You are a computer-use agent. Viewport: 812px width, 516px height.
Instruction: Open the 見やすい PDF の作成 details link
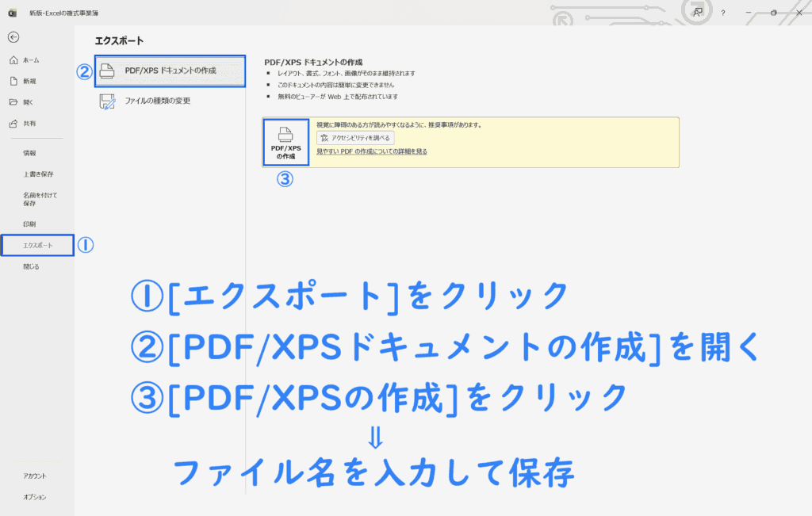point(371,151)
